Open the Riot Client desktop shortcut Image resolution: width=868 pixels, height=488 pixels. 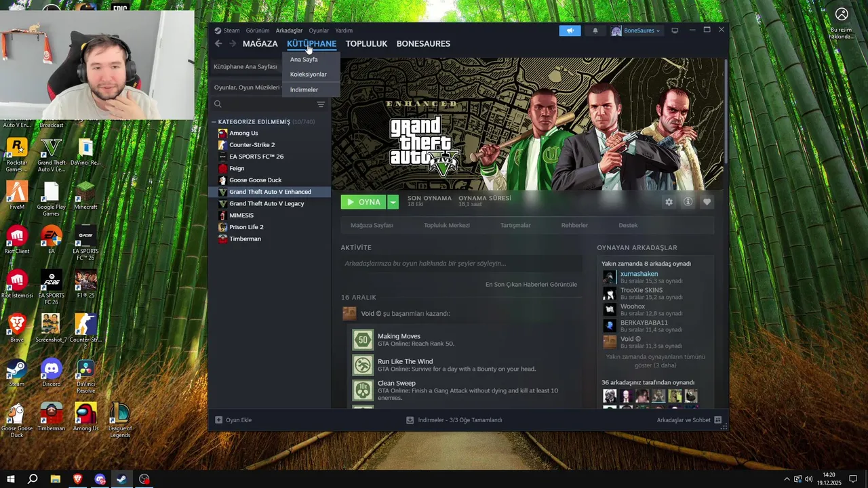coord(17,239)
